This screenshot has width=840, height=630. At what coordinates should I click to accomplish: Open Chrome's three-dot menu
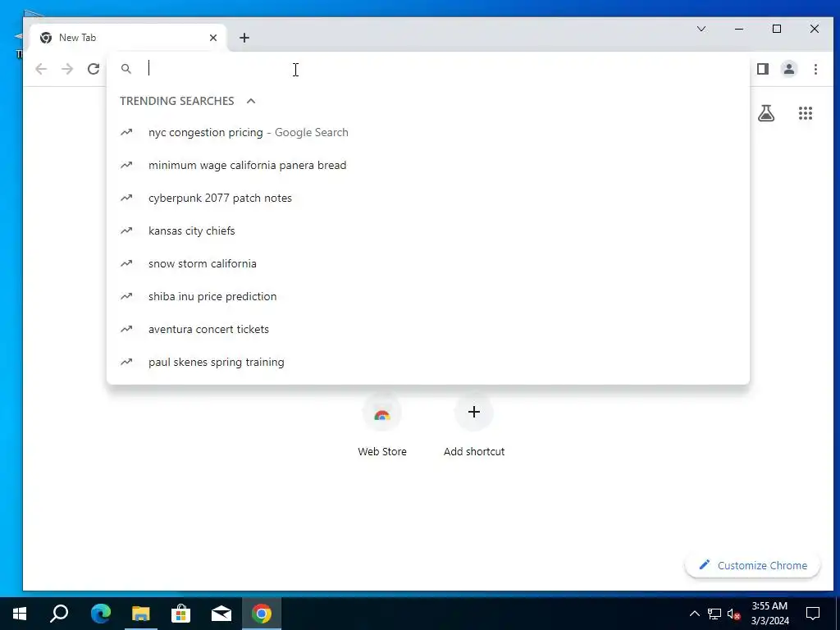click(815, 69)
